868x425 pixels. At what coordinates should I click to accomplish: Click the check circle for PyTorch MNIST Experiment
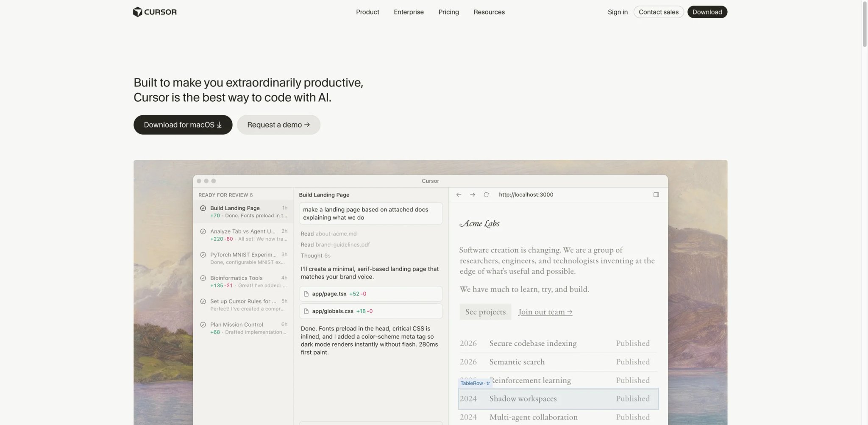point(203,255)
